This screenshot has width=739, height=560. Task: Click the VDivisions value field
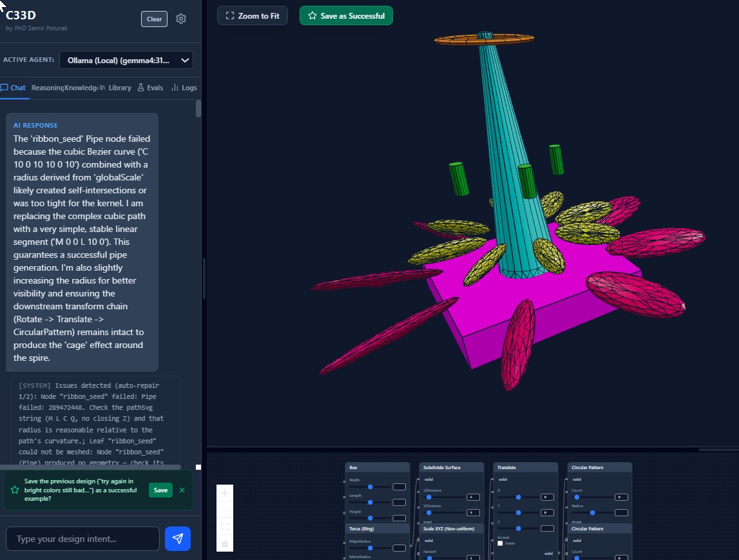(473, 512)
